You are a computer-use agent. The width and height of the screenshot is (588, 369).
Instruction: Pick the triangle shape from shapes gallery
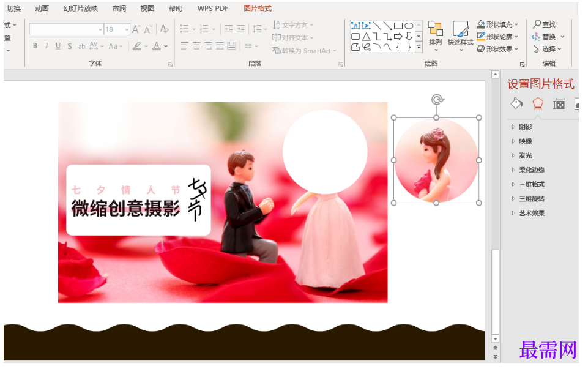367,36
